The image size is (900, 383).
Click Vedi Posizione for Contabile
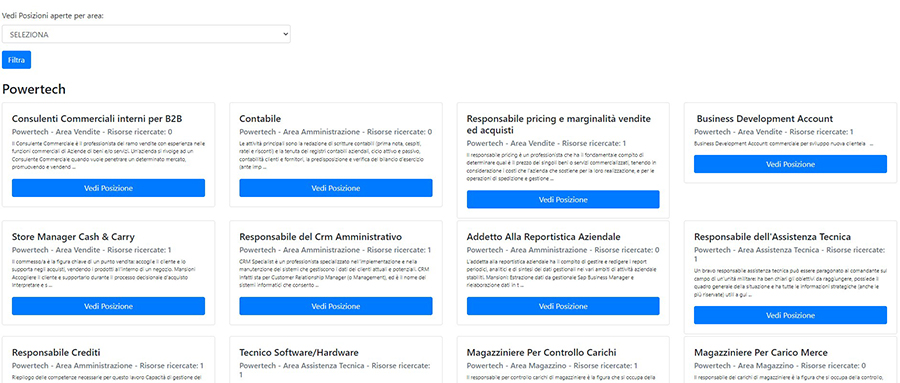(x=336, y=188)
